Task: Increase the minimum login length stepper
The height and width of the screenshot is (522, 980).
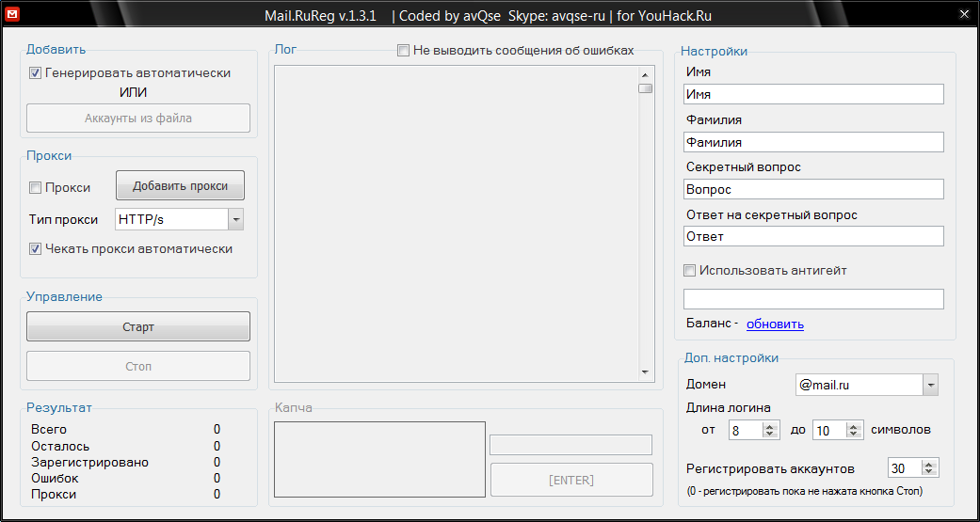Action: (770, 426)
